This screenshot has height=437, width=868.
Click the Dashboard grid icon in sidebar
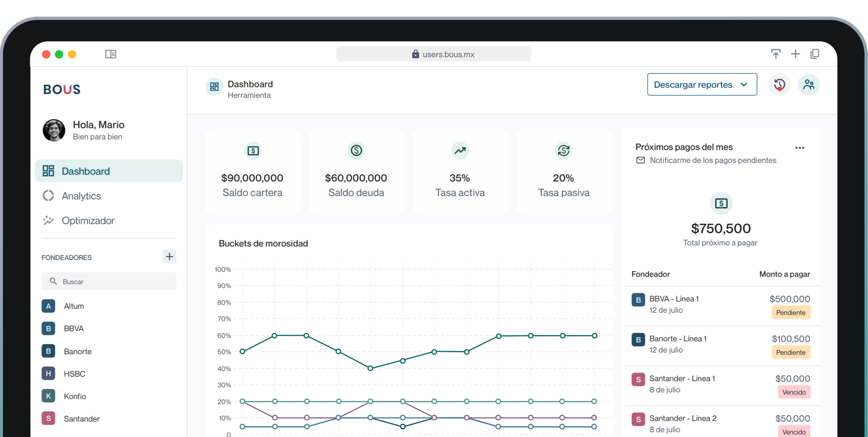(x=48, y=171)
